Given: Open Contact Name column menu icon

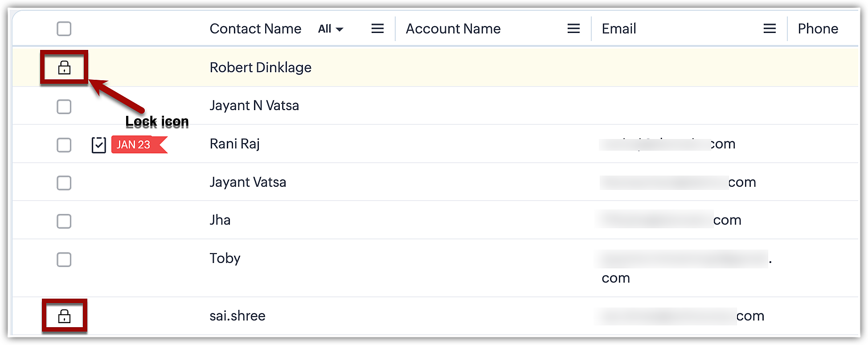Looking at the screenshot, I should pyautogui.click(x=377, y=29).
